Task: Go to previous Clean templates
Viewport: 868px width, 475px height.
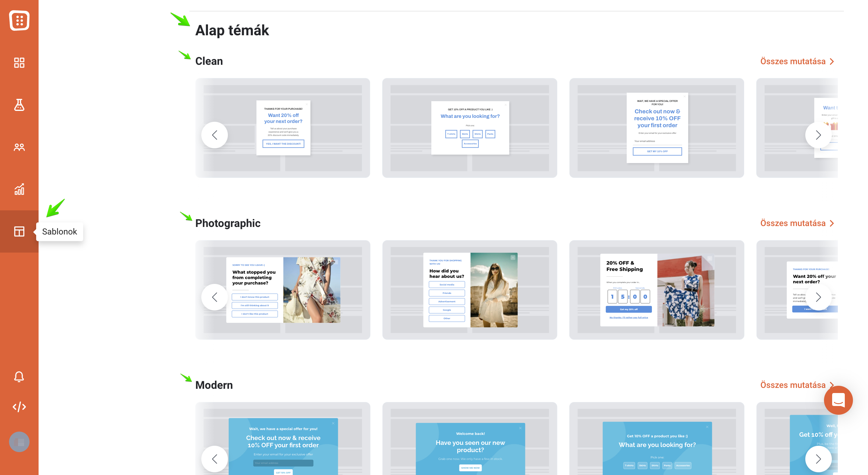Action: point(215,135)
